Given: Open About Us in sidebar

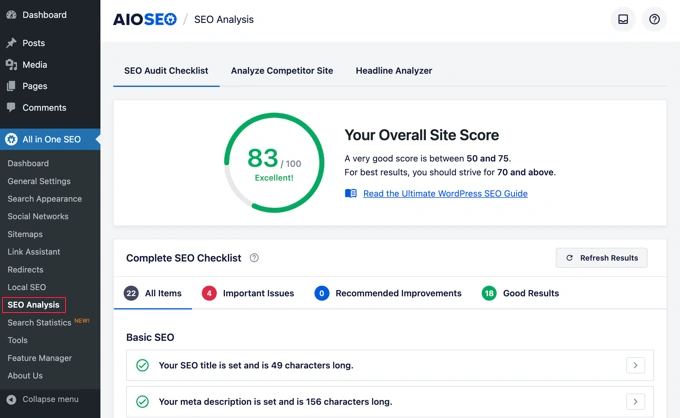Looking at the screenshot, I should (x=25, y=376).
